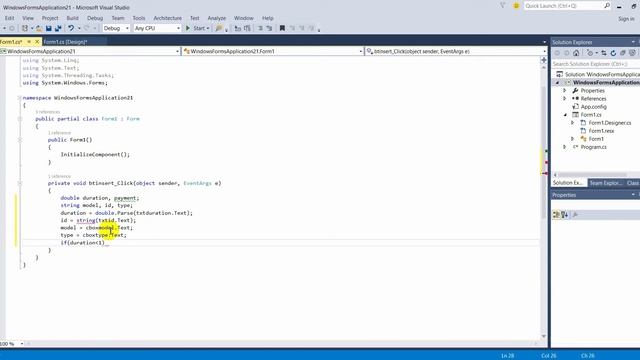
Task: Open the Architecture menu
Action: pyautogui.click(x=167, y=18)
